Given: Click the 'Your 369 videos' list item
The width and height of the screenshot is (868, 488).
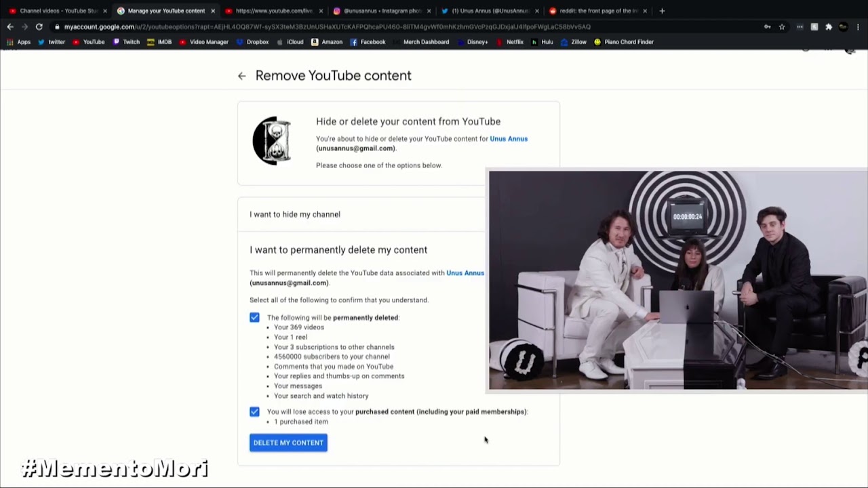Looking at the screenshot, I should click(x=299, y=327).
